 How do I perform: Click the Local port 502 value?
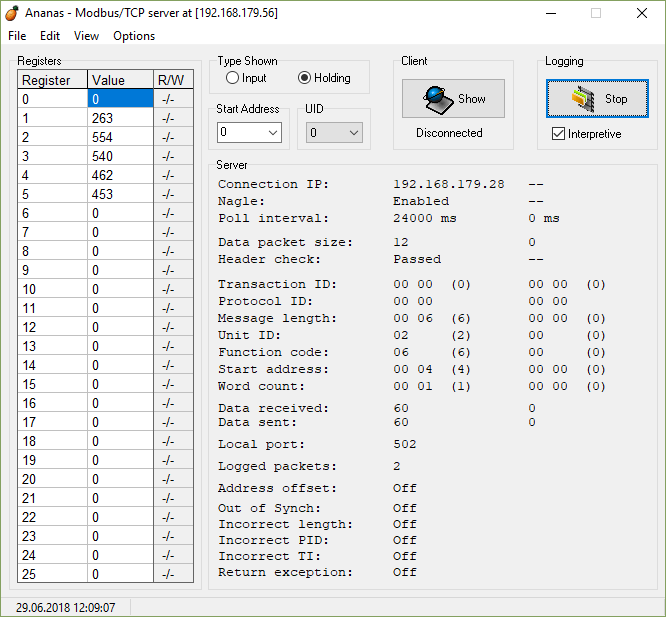(405, 444)
